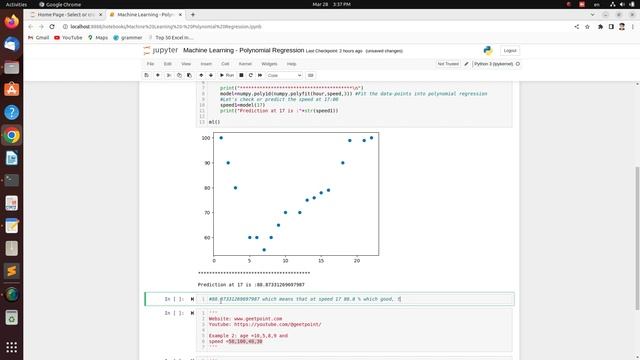Restart kernel and run all cells icon
640x360 pixels.
click(x=260, y=76)
